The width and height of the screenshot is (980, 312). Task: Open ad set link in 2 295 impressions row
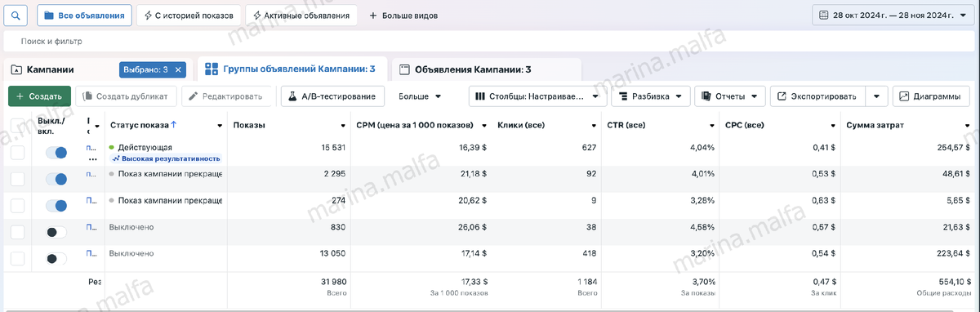click(91, 174)
